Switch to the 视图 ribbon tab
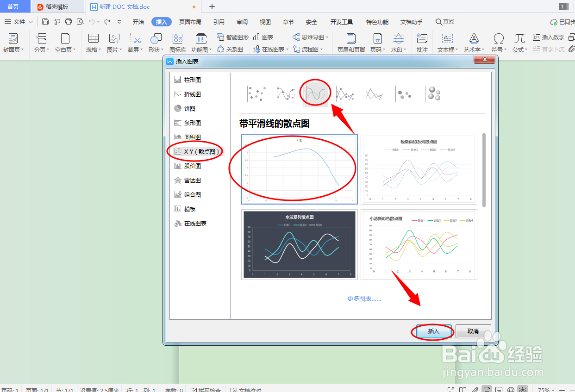The height and width of the screenshot is (392, 575). [265, 22]
